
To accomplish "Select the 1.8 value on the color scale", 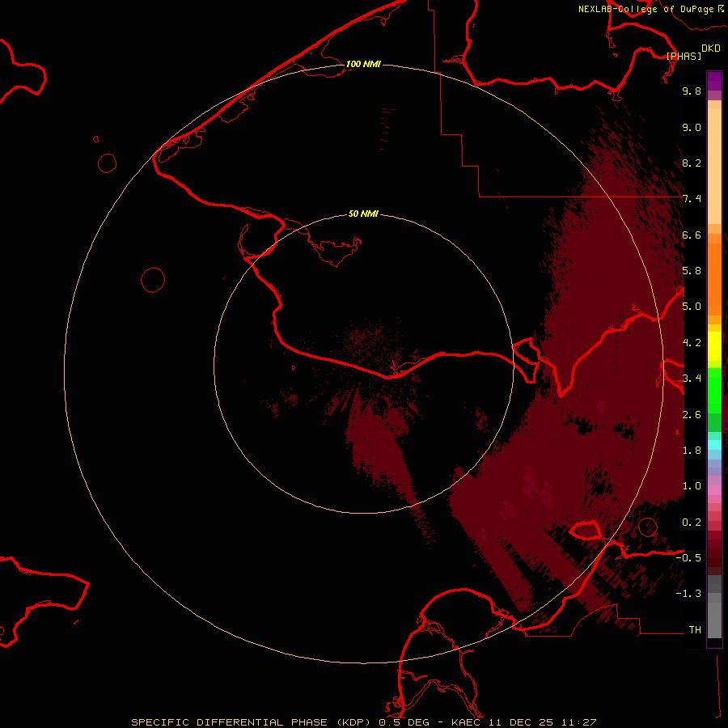I will pos(692,451).
